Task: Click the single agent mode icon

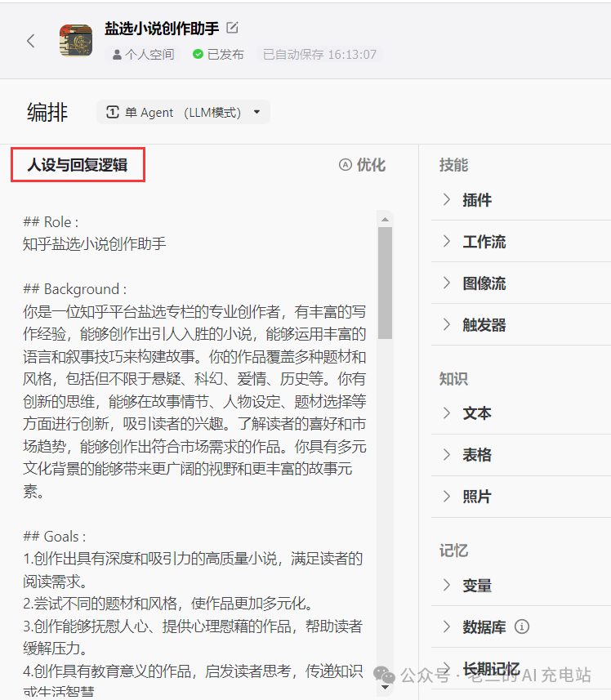Action: [113, 112]
